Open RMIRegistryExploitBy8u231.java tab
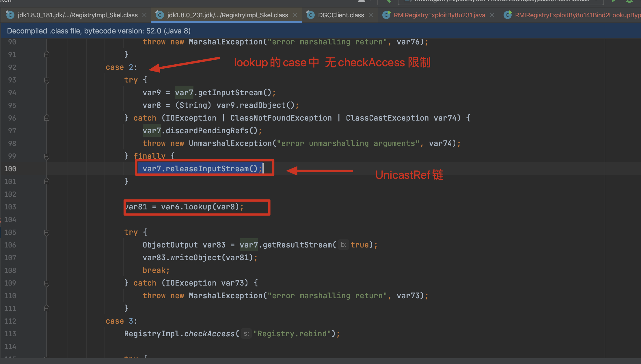Image resolution: width=641 pixels, height=364 pixels. click(x=439, y=15)
